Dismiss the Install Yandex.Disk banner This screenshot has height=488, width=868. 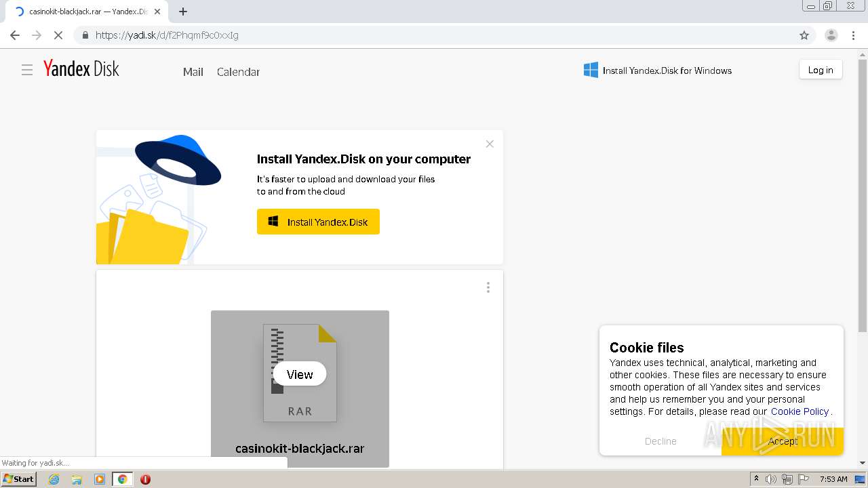click(x=490, y=144)
